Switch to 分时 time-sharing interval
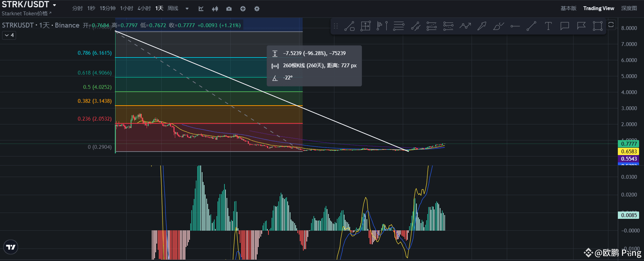Image resolution: width=644 pixels, height=261 pixels. (77, 8)
